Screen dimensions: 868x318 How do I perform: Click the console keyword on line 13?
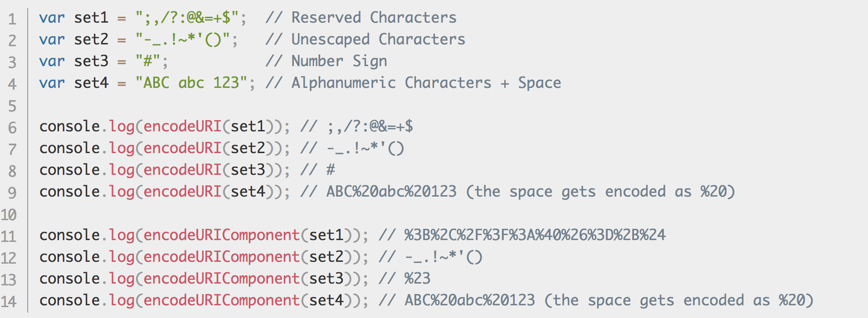[70, 279]
